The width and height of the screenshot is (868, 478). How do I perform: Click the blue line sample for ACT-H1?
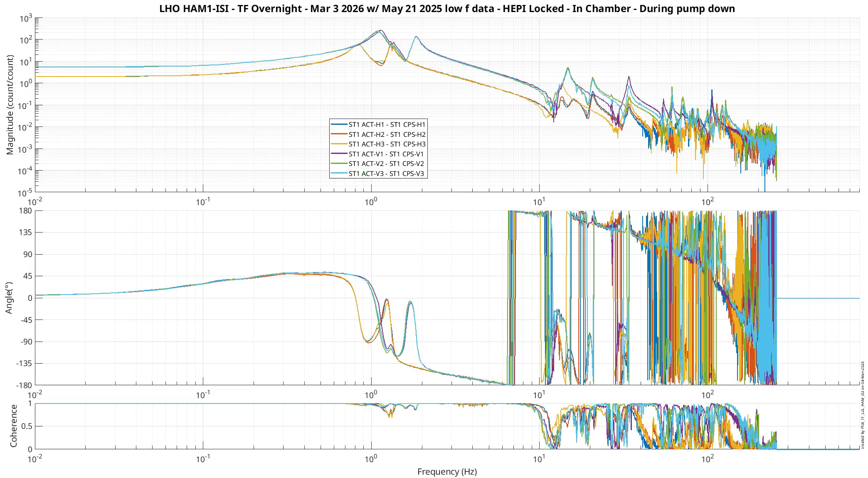click(x=339, y=124)
